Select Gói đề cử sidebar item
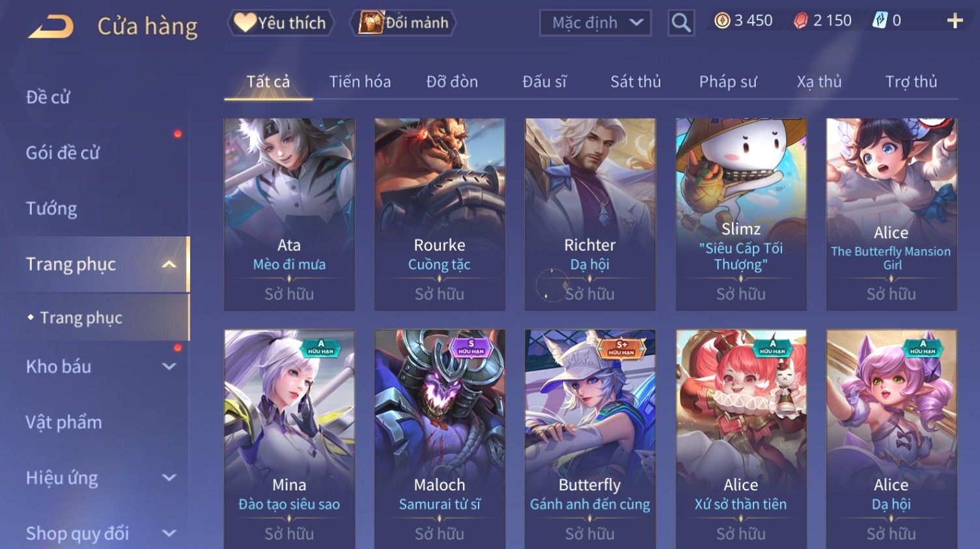The image size is (980, 549). pyautogui.click(x=63, y=153)
